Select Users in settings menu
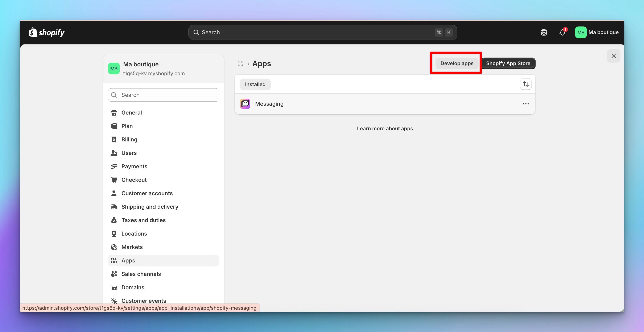644x332 pixels. [164, 153]
